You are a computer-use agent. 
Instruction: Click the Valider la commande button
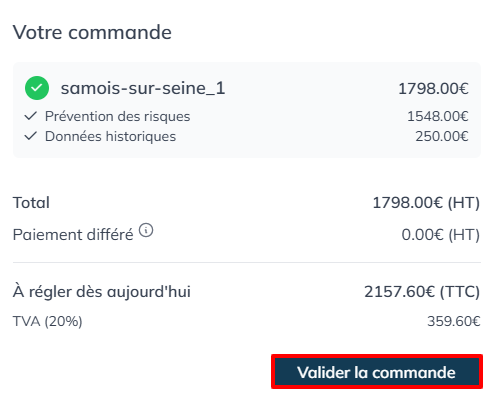pyautogui.click(x=377, y=372)
